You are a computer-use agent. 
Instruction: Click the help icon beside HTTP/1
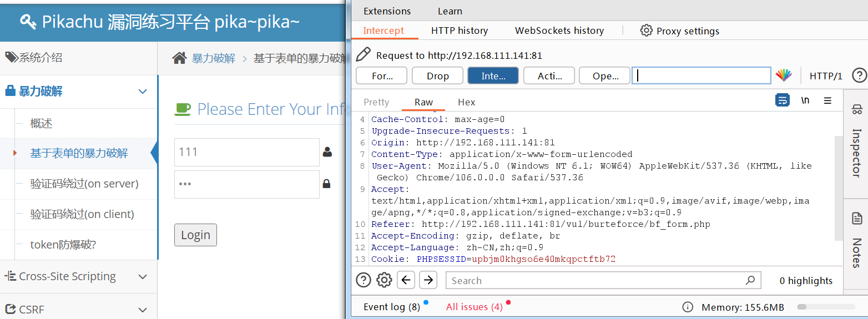tap(859, 75)
